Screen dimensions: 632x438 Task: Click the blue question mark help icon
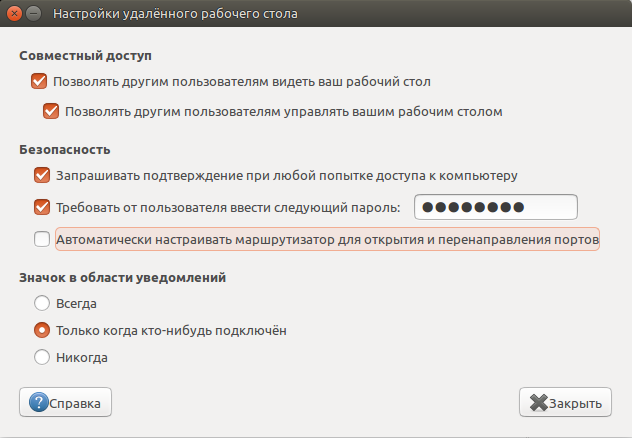[x=39, y=403]
